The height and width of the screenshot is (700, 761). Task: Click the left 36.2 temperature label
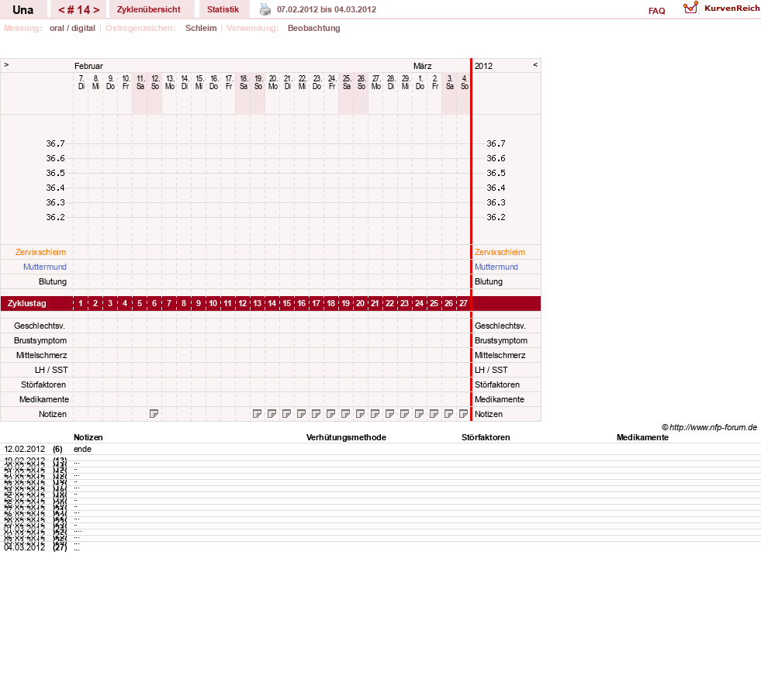(x=55, y=217)
